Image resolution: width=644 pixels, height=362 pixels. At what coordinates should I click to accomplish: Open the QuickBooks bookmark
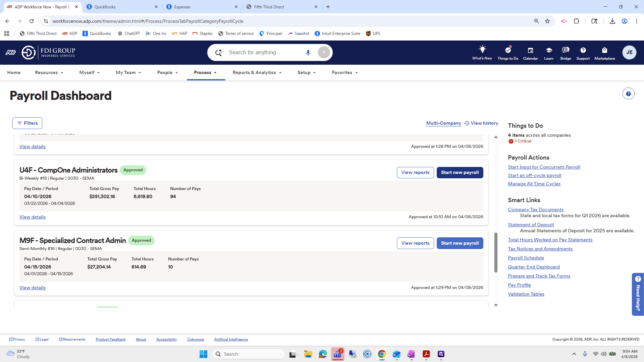point(97,34)
